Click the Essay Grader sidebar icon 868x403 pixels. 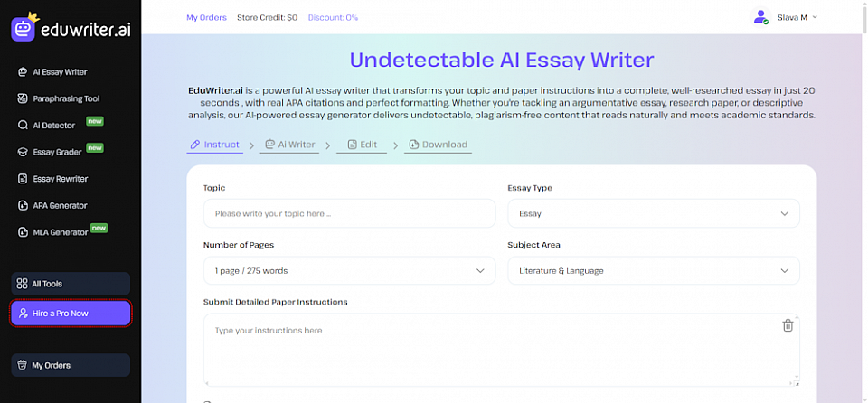point(23,152)
